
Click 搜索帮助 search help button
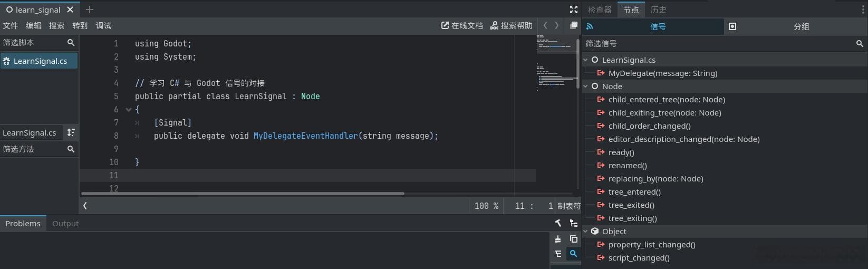(511, 25)
